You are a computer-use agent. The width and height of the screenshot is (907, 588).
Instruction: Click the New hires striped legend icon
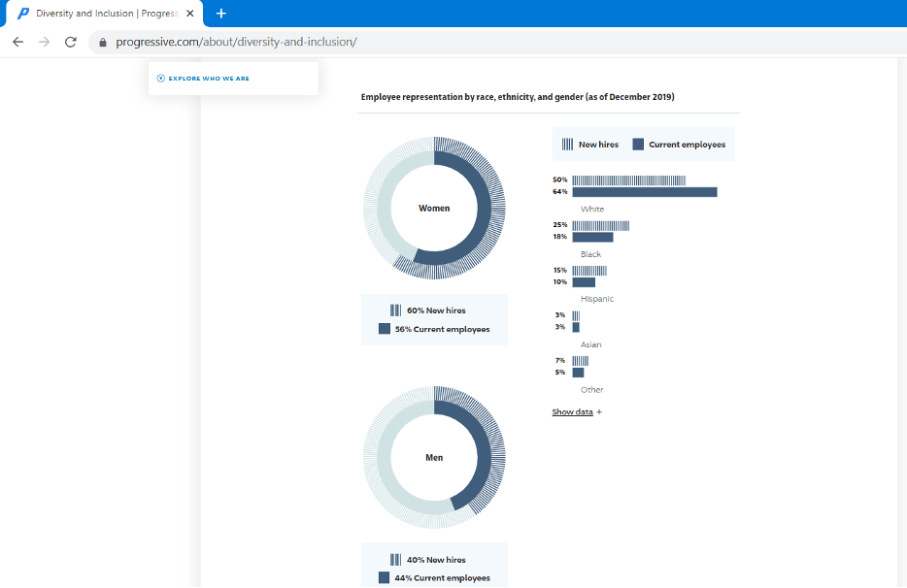point(567,144)
